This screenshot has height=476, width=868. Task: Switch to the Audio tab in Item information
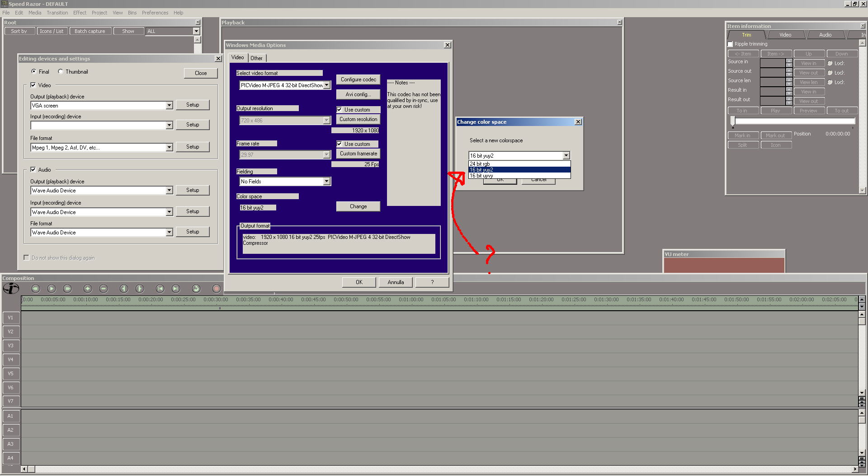[x=825, y=35]
